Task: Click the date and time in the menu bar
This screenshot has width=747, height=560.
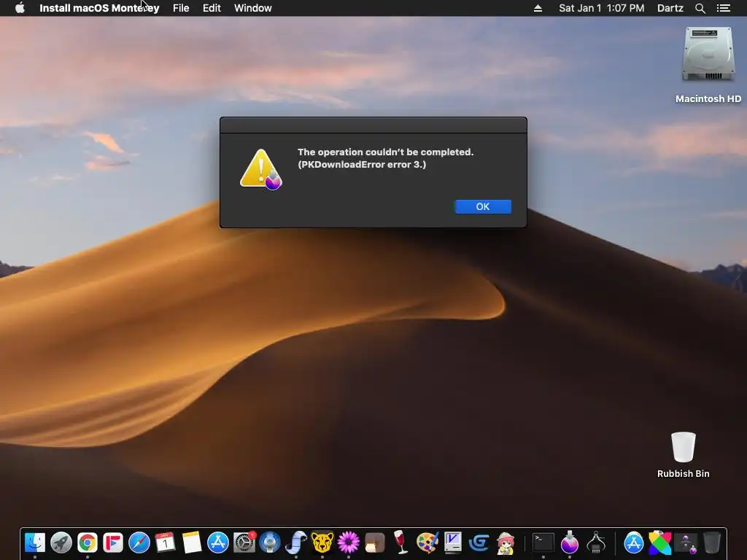Action: click(601, 8)
